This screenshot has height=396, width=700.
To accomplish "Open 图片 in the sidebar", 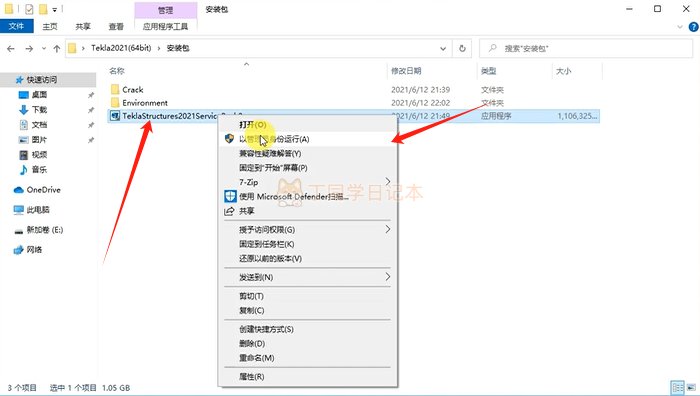I will 39,139.
